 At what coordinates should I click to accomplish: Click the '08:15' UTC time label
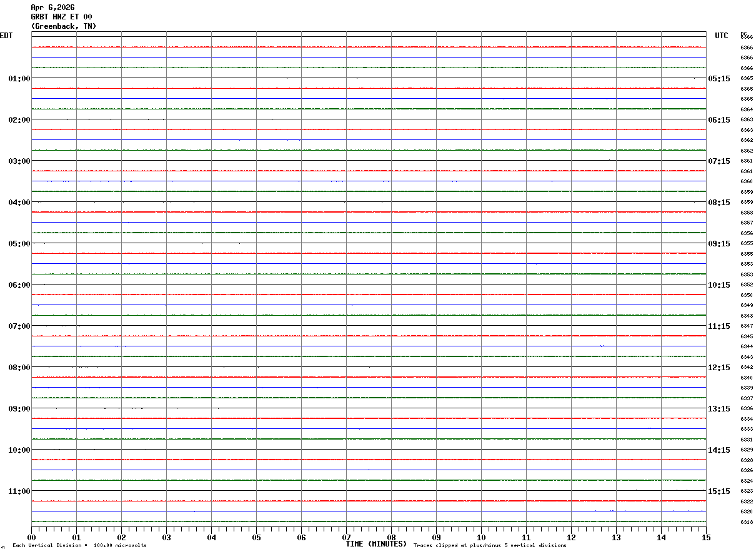coord(719,203)
